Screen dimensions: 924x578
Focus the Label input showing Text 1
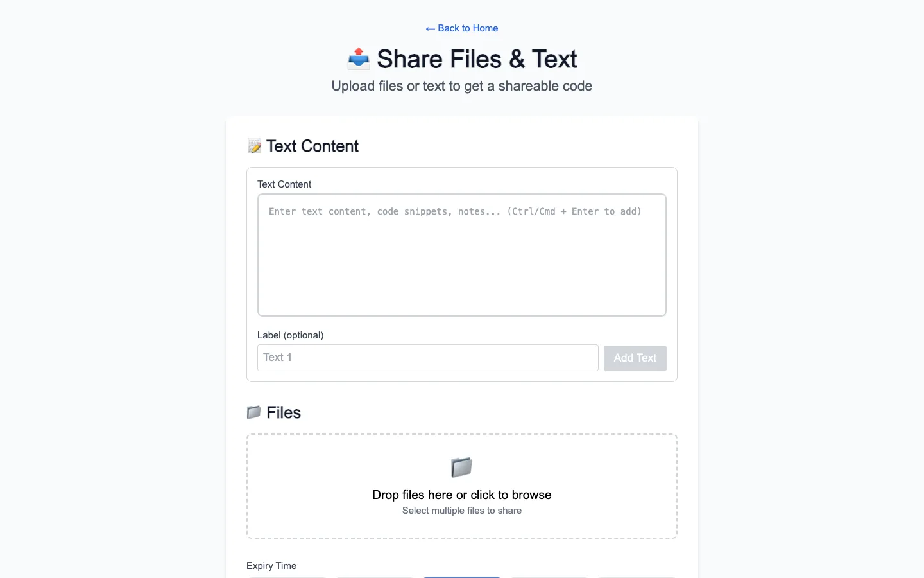point(428,358)
